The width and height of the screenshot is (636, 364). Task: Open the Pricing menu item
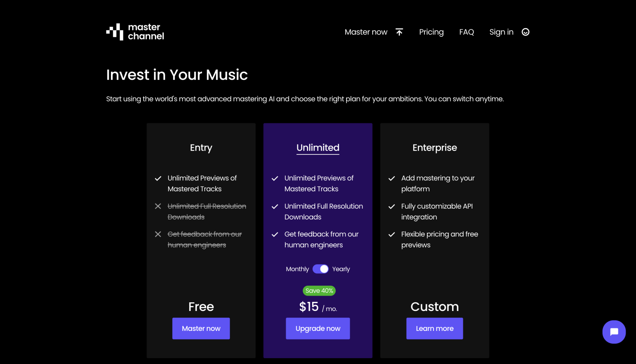point(431,32)
